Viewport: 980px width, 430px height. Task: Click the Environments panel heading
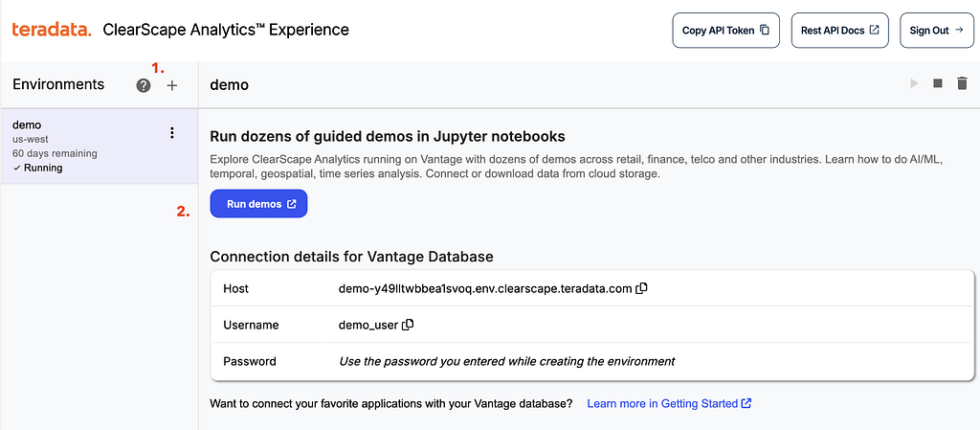point(58,84)
